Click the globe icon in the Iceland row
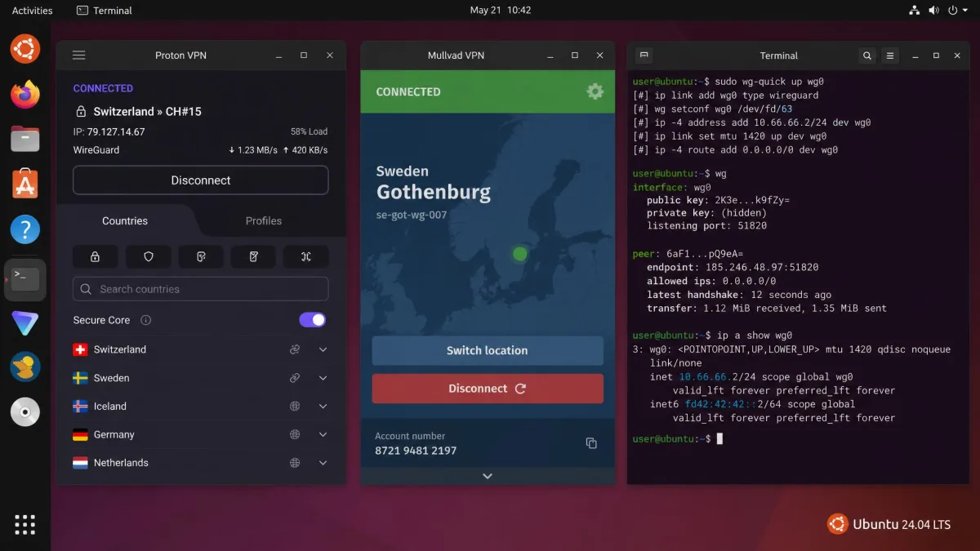This screenshot has height=551, width=980. click(x=295, y=406)
